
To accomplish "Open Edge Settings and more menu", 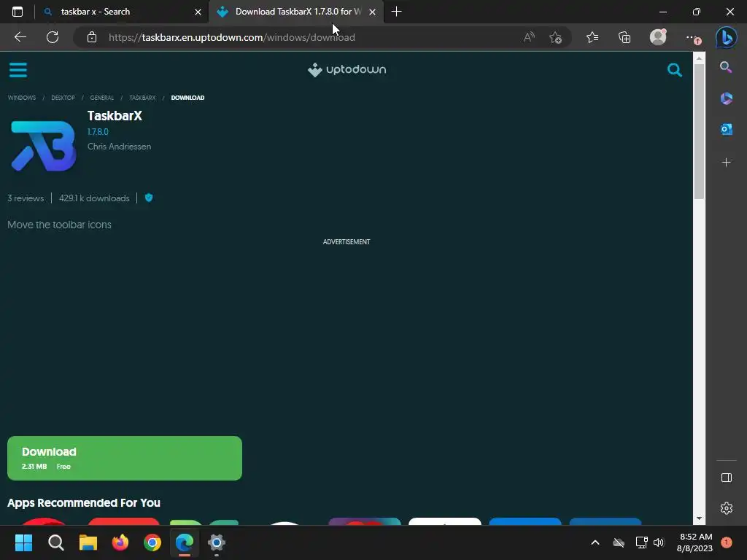I will (693, 38).
